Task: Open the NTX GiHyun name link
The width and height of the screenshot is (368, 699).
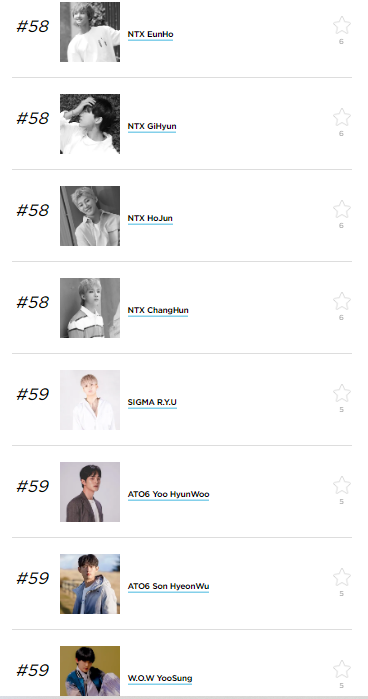Action: [x=152, y=126]
